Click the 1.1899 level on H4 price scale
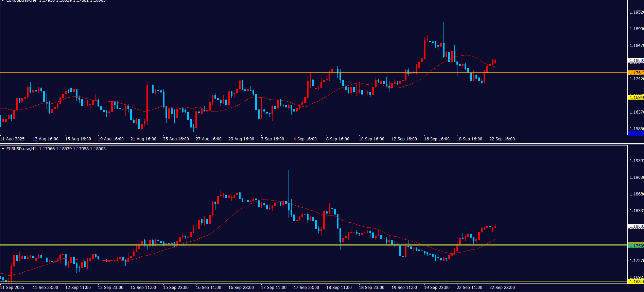This screenshot has height=292, width=644. (x=636, y=29)
